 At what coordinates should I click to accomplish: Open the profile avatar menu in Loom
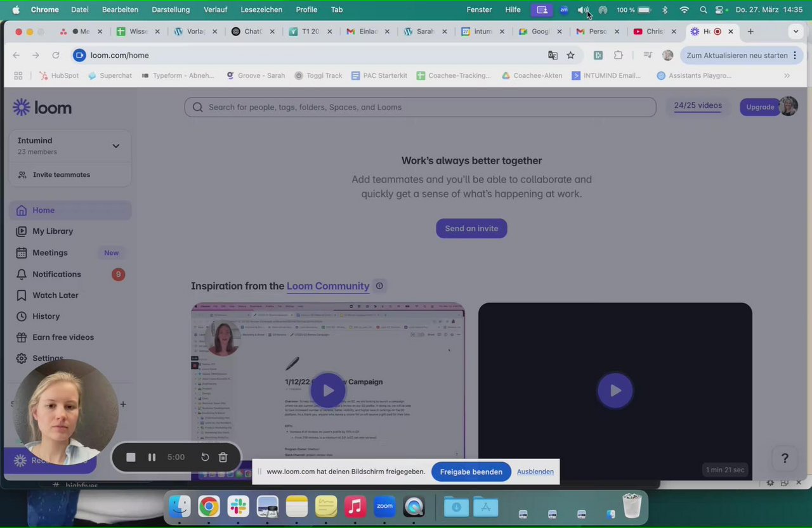[x=789, y=106]
